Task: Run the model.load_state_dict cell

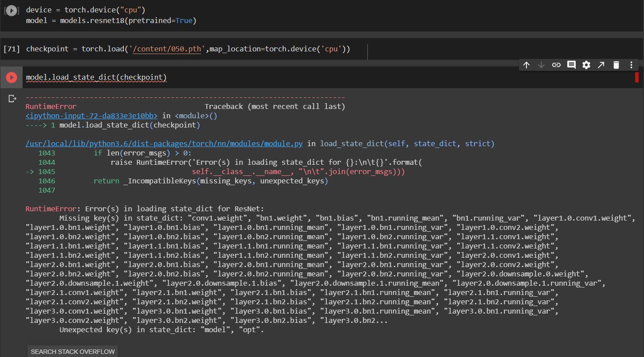Action: [12, 78]
